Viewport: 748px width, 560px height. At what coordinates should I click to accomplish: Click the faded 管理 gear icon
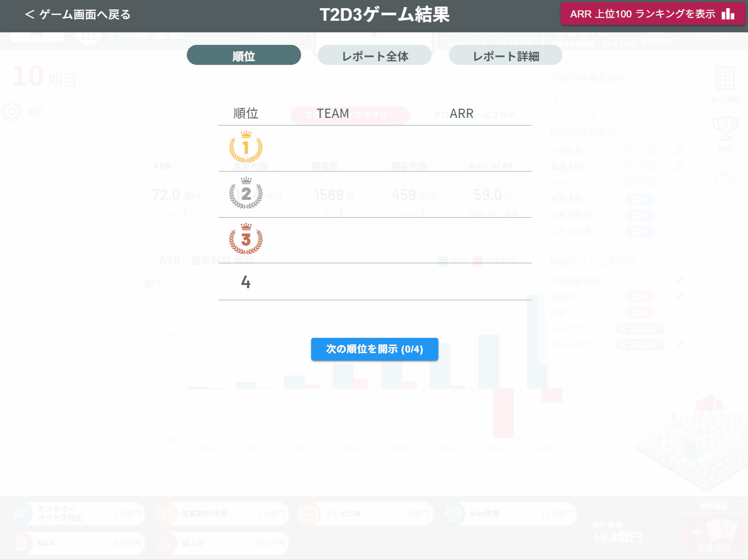tap(11, 111)
